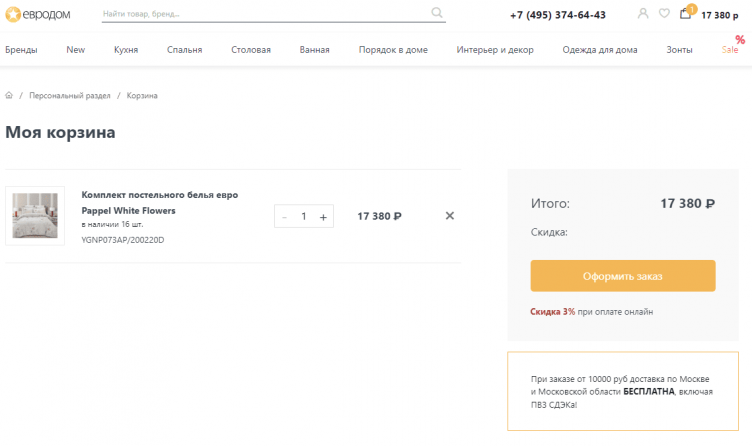This screenshot has height=446, width=752.
Task: Open the New menu item
Action: point(75,49)
